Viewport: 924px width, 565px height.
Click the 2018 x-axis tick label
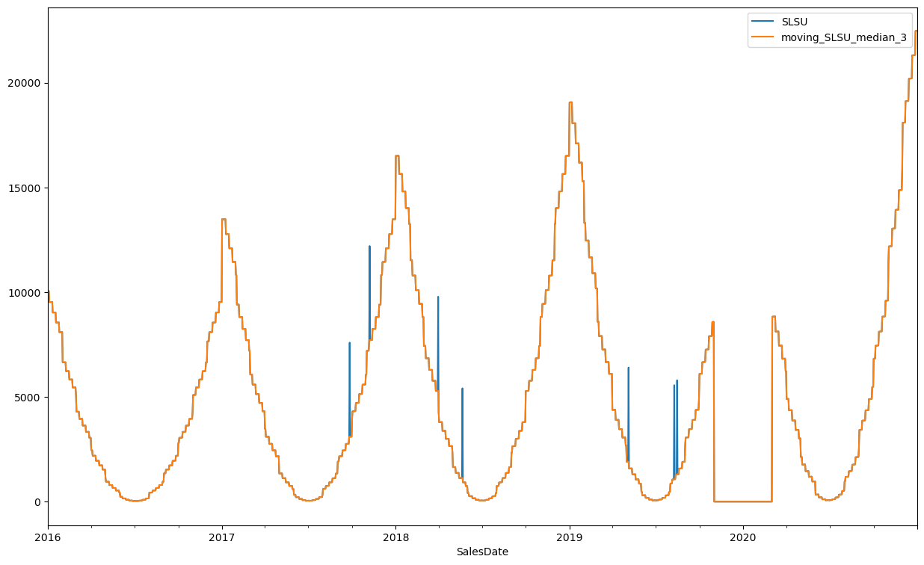click(395, 537)
